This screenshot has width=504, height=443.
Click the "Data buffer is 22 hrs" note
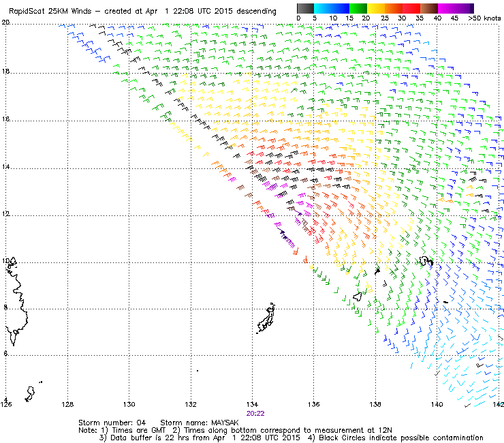(x=151, y=438)
